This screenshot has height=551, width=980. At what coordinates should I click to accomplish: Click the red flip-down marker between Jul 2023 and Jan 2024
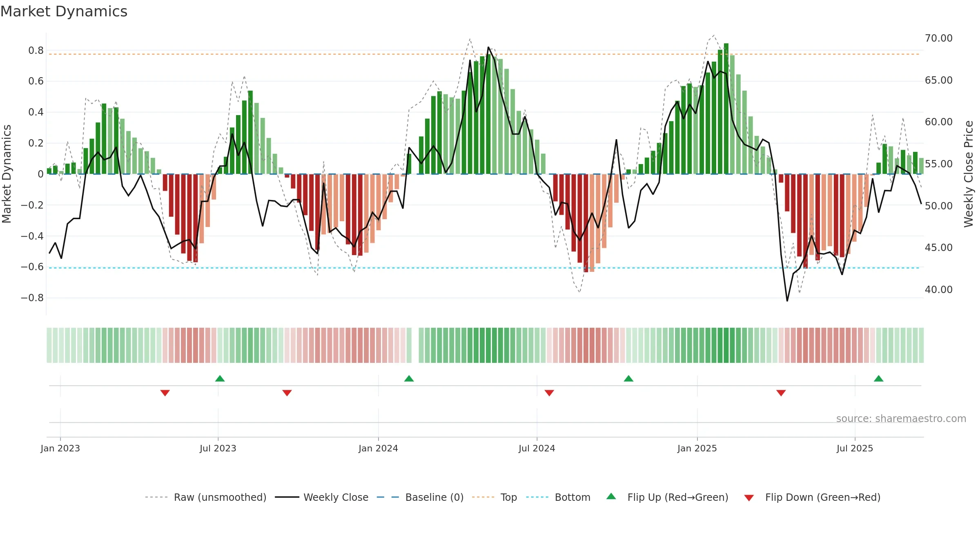pos(287,393)
